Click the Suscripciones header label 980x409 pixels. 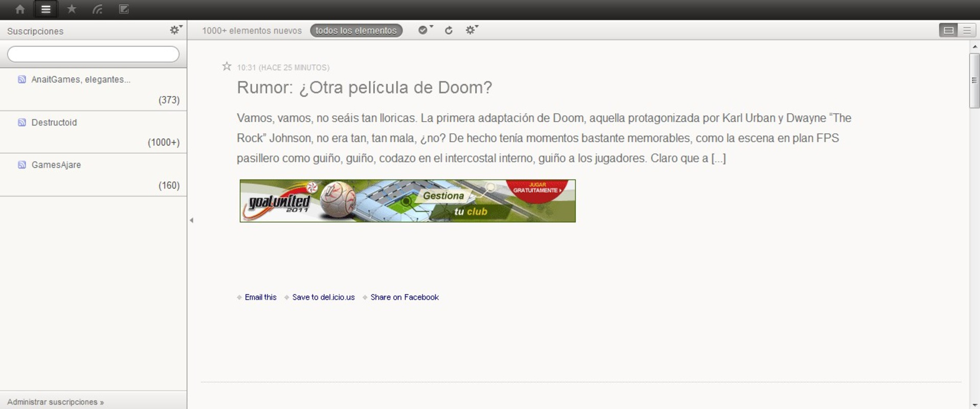click(x=35, y=31)
